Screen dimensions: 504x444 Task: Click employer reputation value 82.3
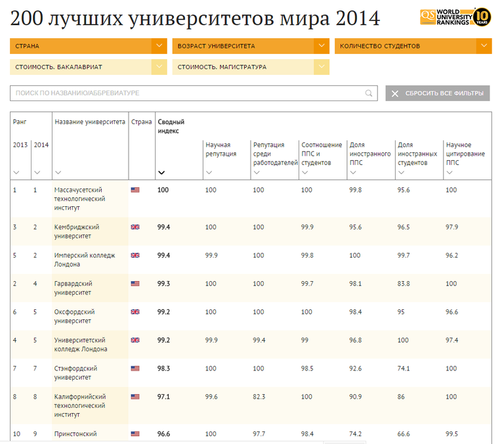tap(259, 397)
